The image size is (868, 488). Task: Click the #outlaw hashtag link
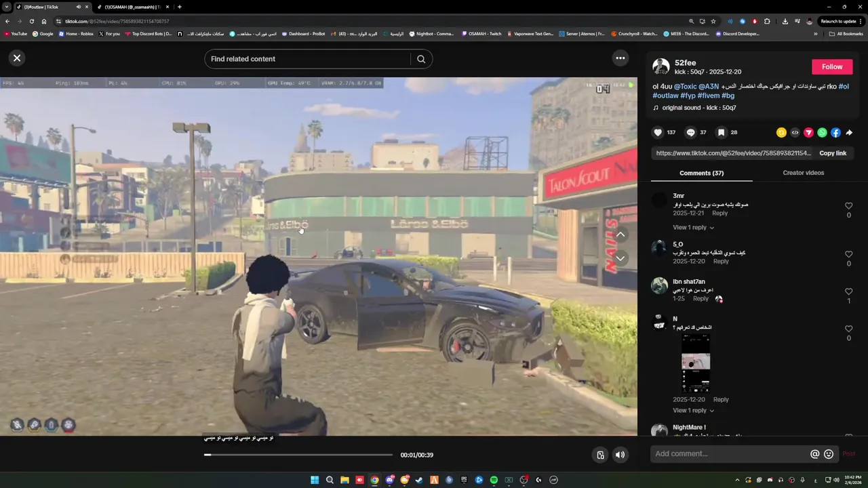coord(665,96)
